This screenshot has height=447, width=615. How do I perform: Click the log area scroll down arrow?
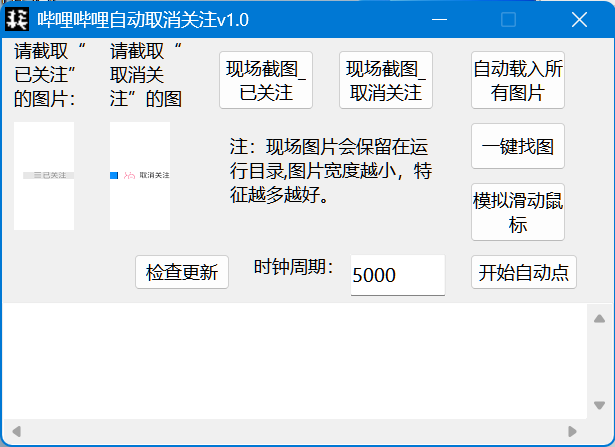[599, 405]
